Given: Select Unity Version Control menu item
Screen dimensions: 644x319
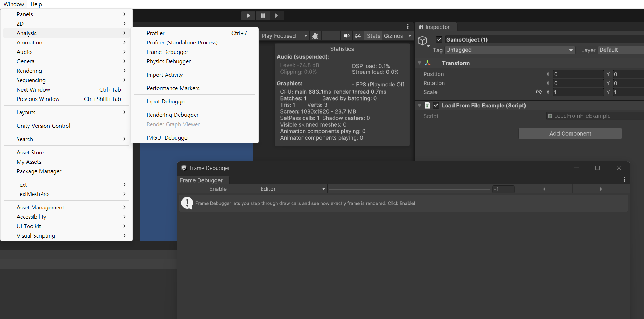Looking at the screenshot, I should 66,126.
